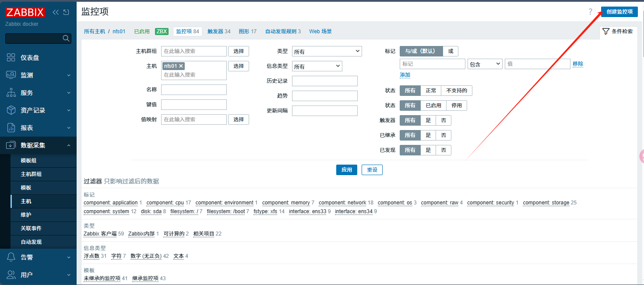The height and width of the screenshot is (285, 644).
Task: Click the filter funnel icon 条件检索
Action: (606, 31)
